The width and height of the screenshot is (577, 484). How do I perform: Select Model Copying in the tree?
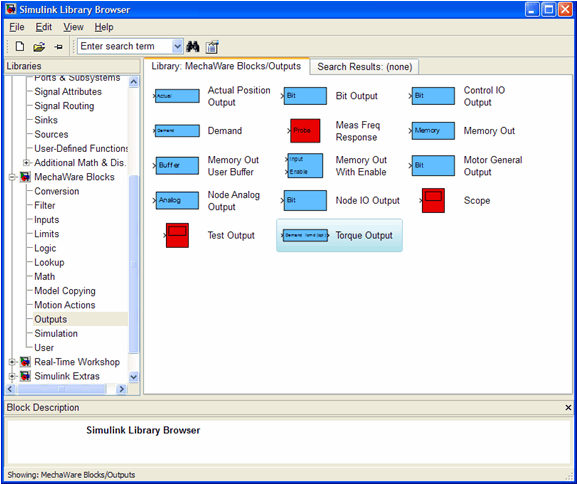click(x=65, y=291)
